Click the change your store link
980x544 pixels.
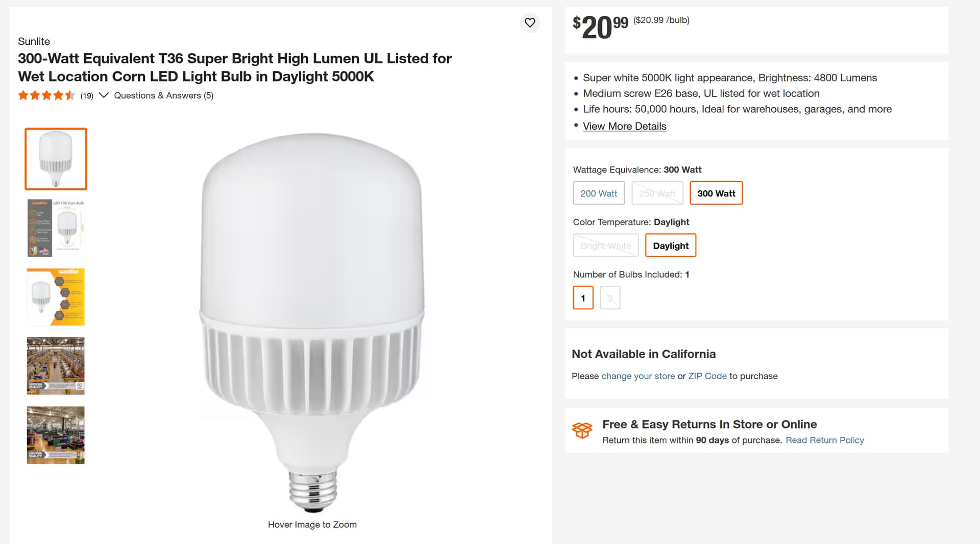638,376
